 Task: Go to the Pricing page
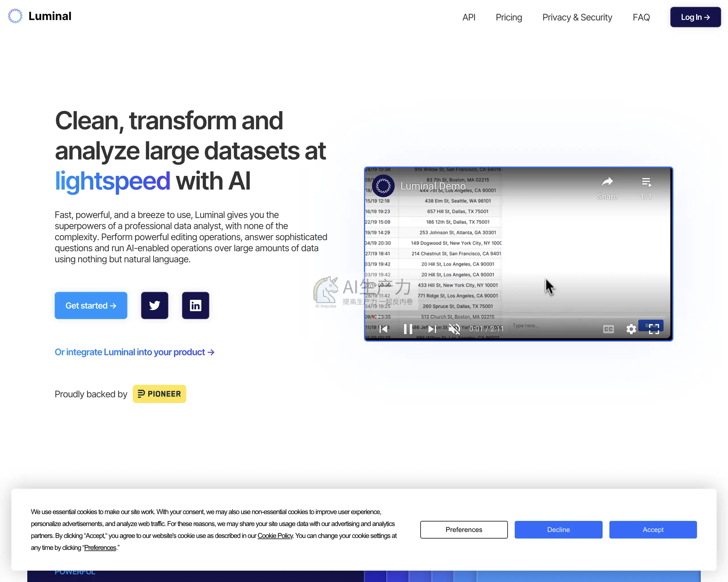508,17
